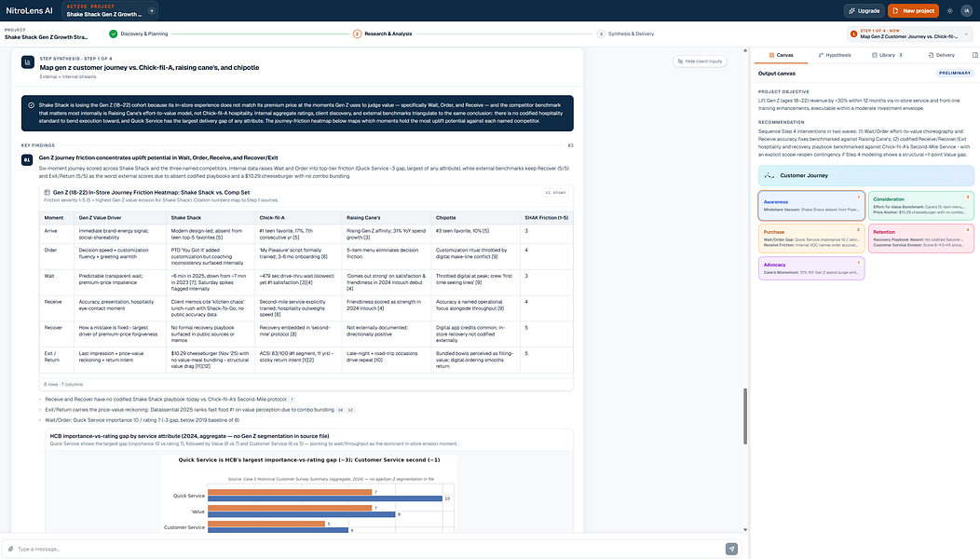This screenshot has width=980, height=559.
Task: Click the panel layout icon beside Delivery tab
Action: coord(975,55)
